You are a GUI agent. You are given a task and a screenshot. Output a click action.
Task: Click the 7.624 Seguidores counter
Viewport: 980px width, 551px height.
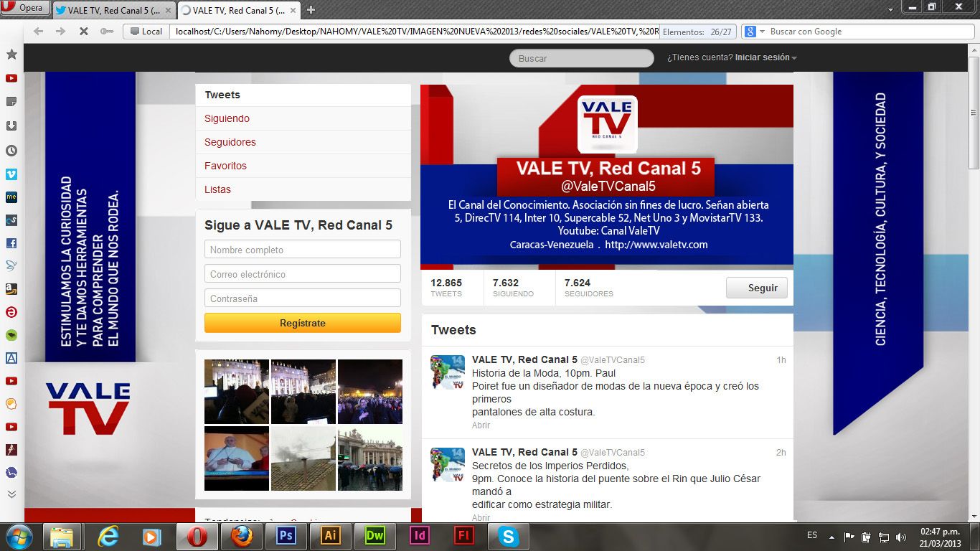point(588,288)
